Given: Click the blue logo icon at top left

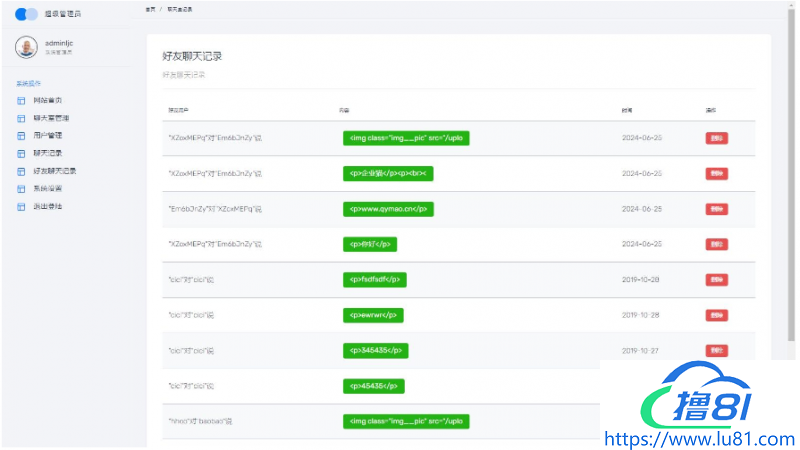Looking at the screenshot, I should point(27,14).
